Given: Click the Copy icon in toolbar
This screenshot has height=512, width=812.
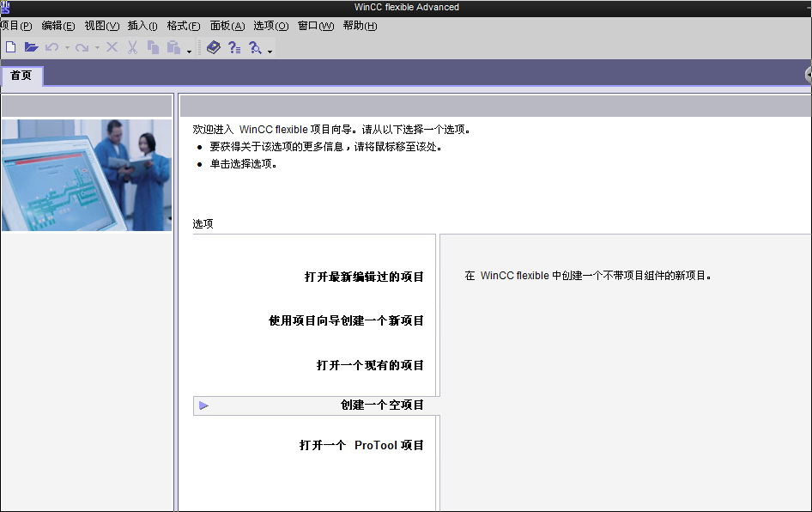Looking at the screenshot, I should click(153, 48).
